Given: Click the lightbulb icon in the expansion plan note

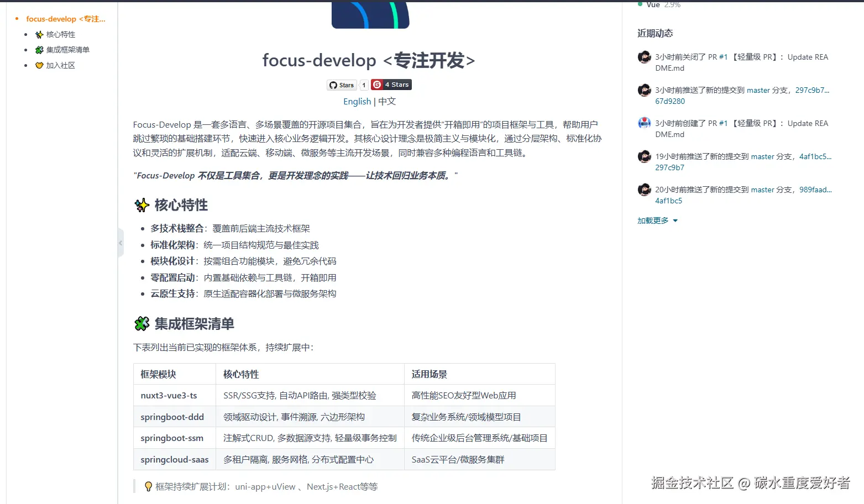Looking at the screenshot, I should (148, 486).
